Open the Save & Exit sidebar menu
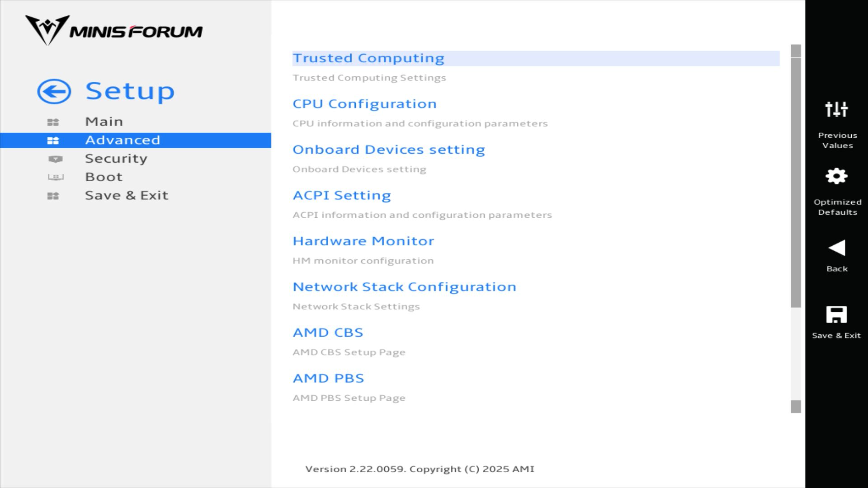868x488 pixels. (x=127, y=195)
